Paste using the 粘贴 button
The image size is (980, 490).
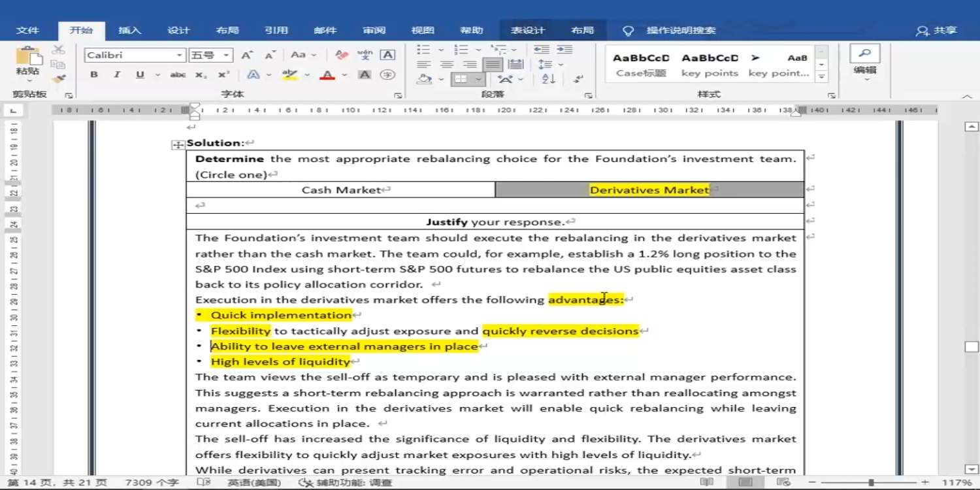point(27,63)
